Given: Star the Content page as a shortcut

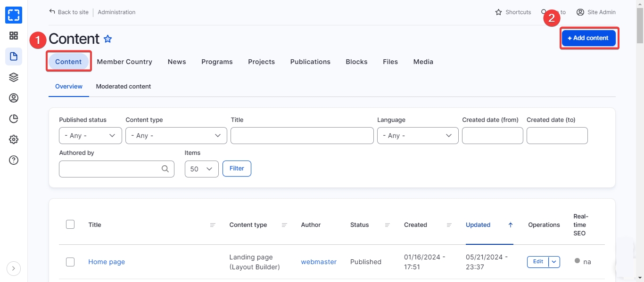Looking at the screenshot, I should [108, 39].
